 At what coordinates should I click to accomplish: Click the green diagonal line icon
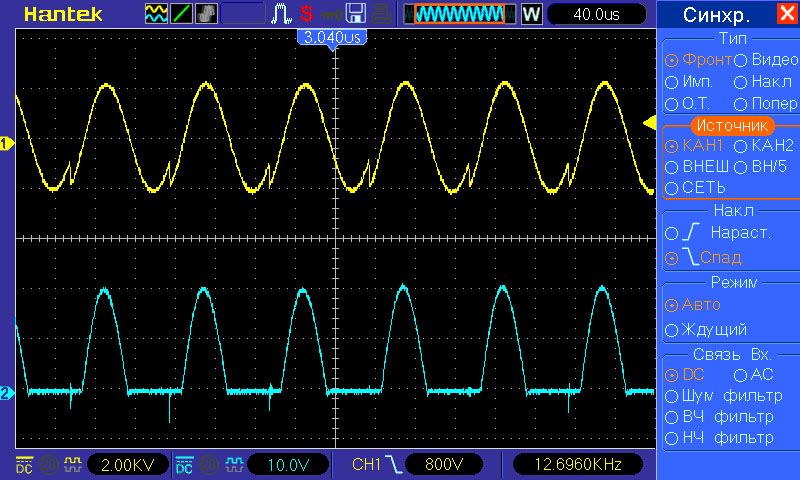tap(181, 14)
